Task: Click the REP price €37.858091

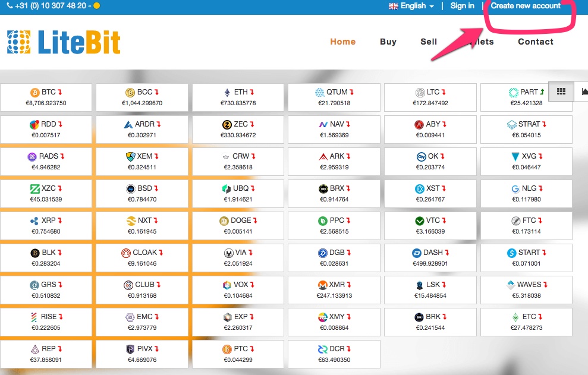Action: (46, 360)
